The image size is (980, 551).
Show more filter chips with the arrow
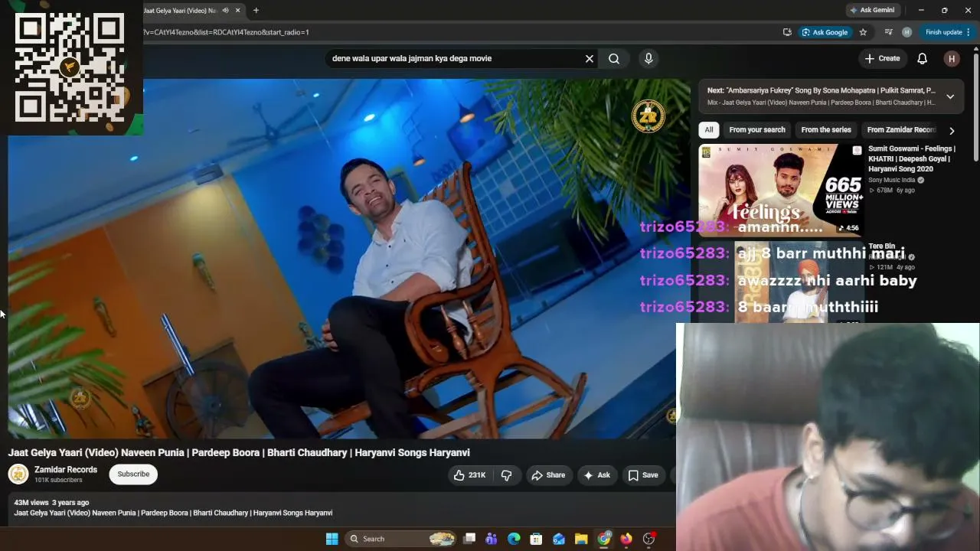952,131
